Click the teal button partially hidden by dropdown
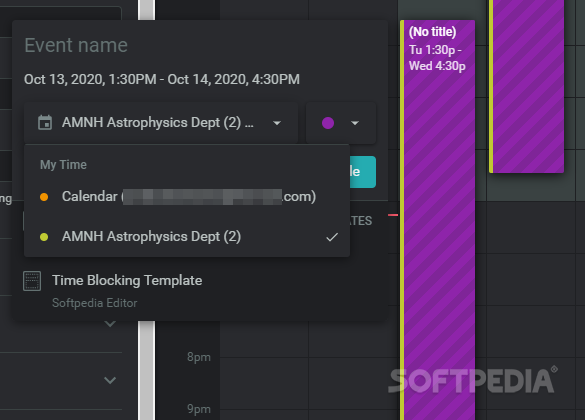Image resolution: width=585 pixels, height=420 pixels. point(363,172)
